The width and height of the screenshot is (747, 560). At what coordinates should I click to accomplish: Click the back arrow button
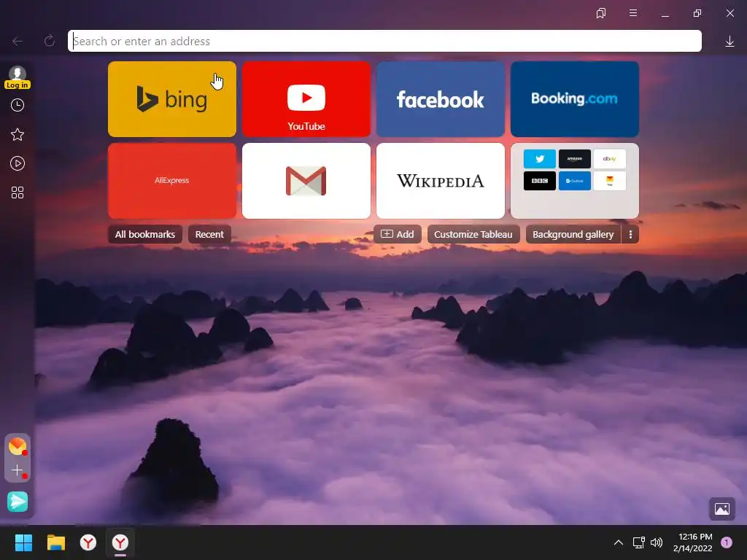tap(18, 42)
